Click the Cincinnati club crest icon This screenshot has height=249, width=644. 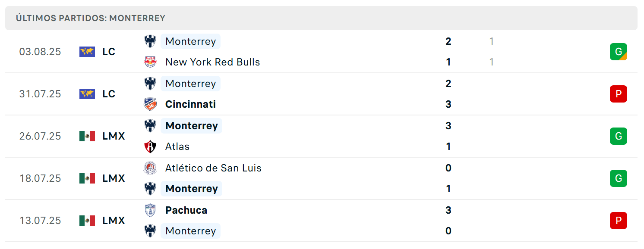point(150,104)
